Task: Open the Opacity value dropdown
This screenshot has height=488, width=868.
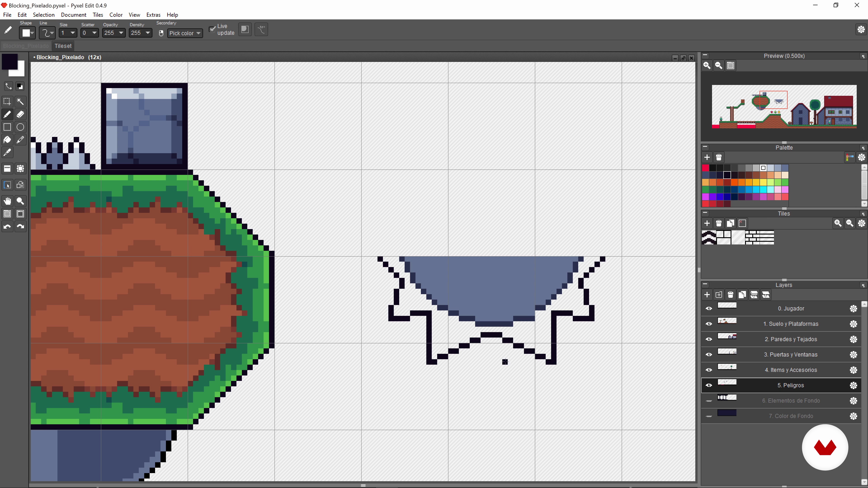Action: (x=114, y=33)
